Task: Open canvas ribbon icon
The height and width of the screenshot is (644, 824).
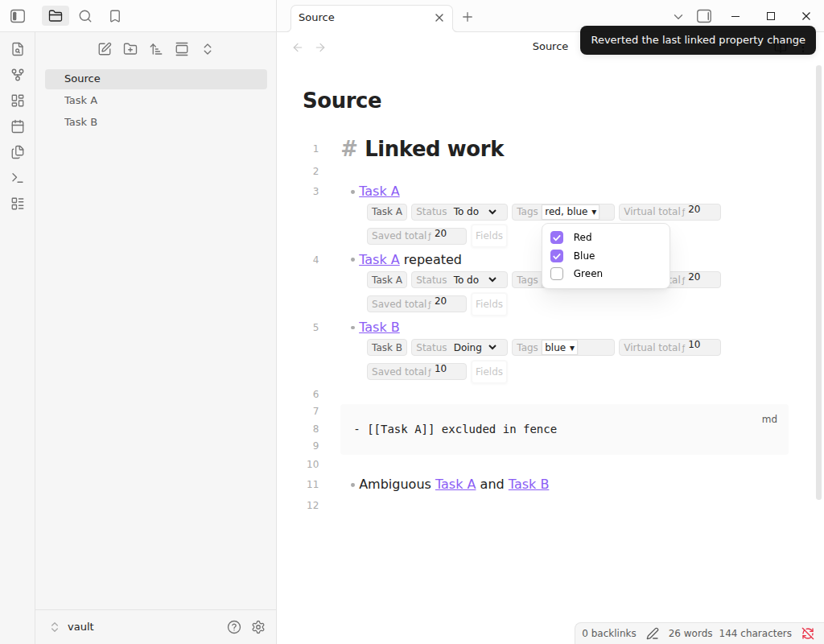Action: [x=18, y=101]
